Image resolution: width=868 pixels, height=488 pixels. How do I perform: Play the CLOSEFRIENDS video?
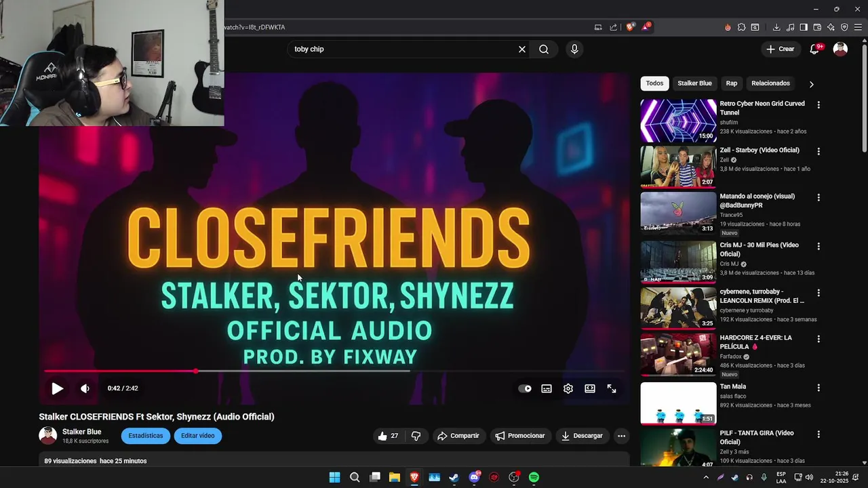[x=57, y=388]
